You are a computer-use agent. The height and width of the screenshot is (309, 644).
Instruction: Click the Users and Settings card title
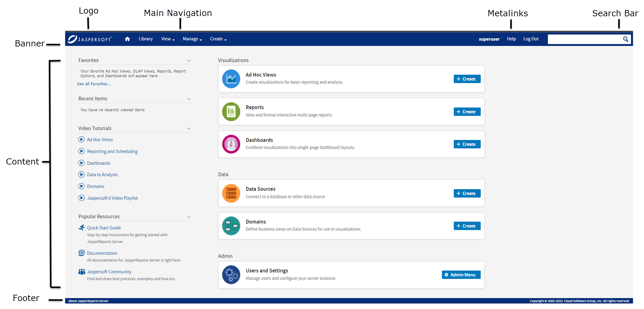(x=267, y=271)
